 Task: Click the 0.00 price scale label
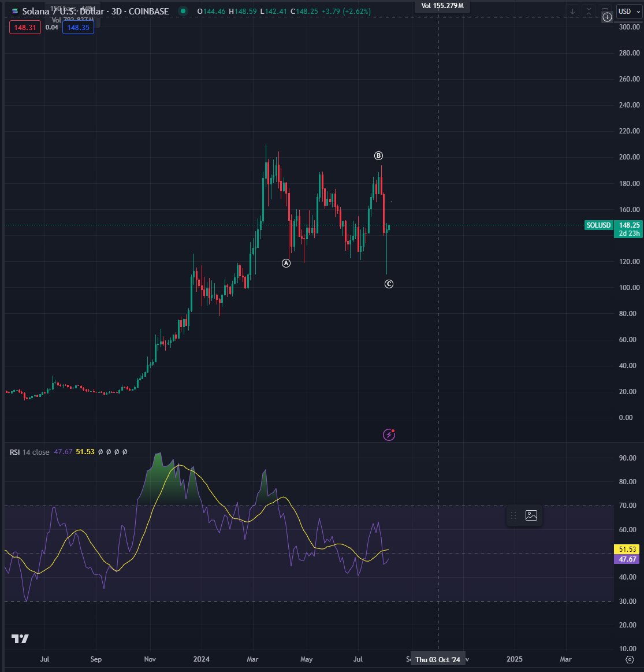point(626,417)
